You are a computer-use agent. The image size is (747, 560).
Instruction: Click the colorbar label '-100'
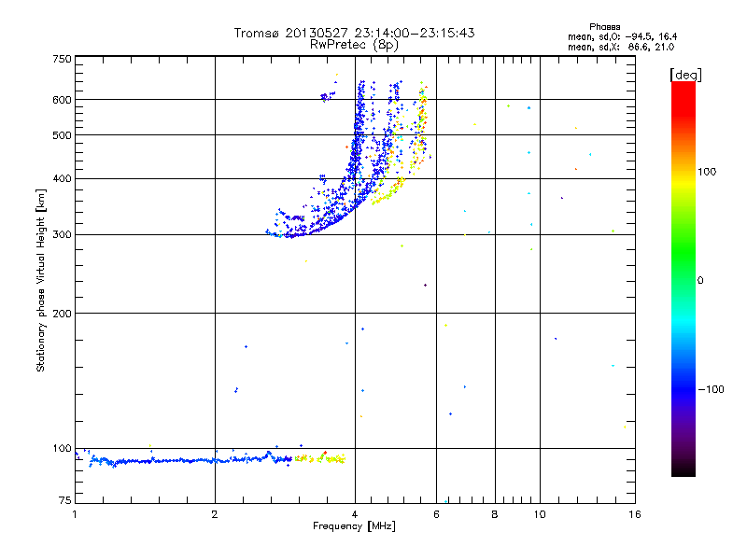[x=711, y=389]
